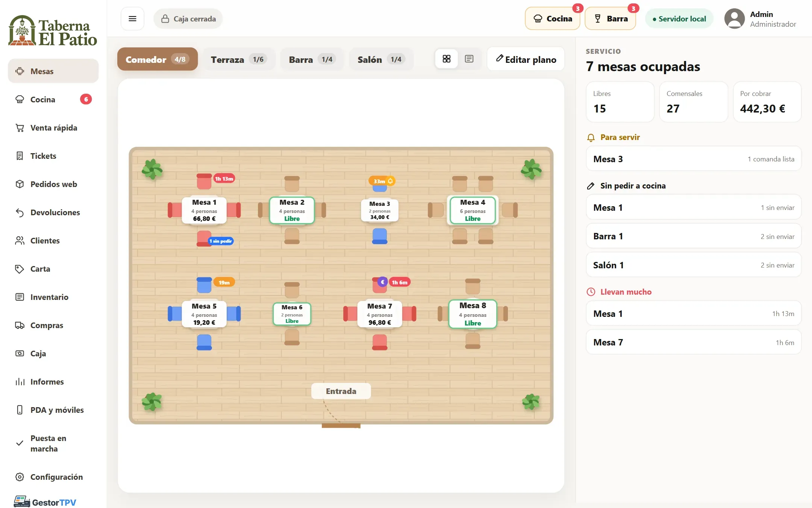Click the Caja cerrada status pill
Screen dimensions: 812x508
(x=188, y=19)
